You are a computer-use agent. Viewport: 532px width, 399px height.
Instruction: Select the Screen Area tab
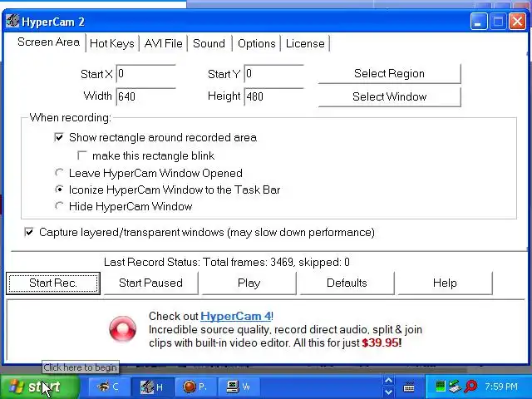[x=48, y=42]
